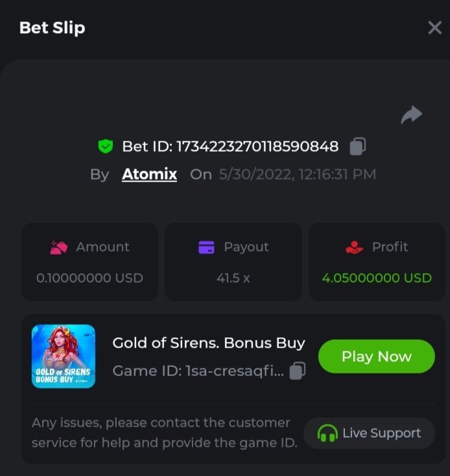The height and width of the screenshot is (476, 450).
Task: Click the purple Payout card icon
Action: 206,247
